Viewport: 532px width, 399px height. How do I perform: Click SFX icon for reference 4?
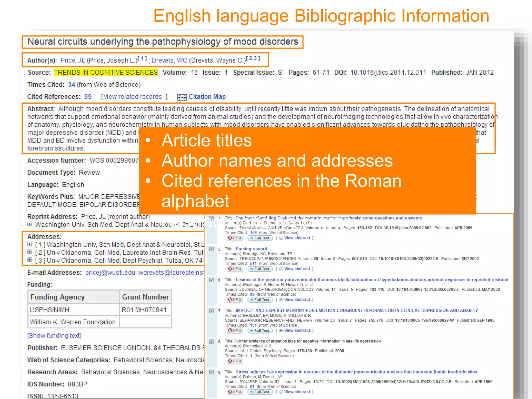pos(235,238)
